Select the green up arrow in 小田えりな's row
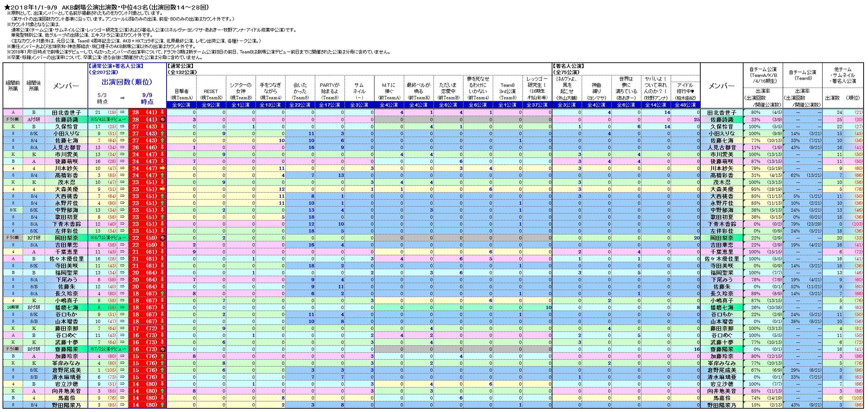Image resolution: width=868 pixels, height=412 pixels. [x=162, y=134]
